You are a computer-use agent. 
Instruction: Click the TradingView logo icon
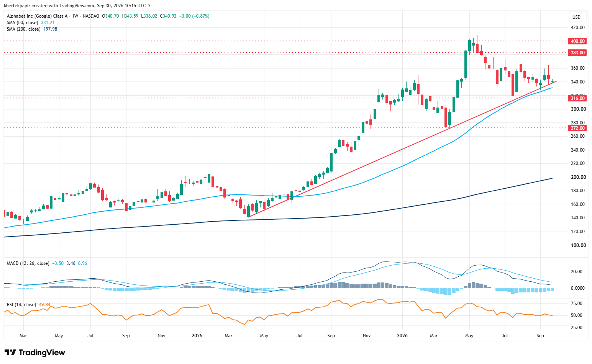pyautogui.click(x=10, y=353)
